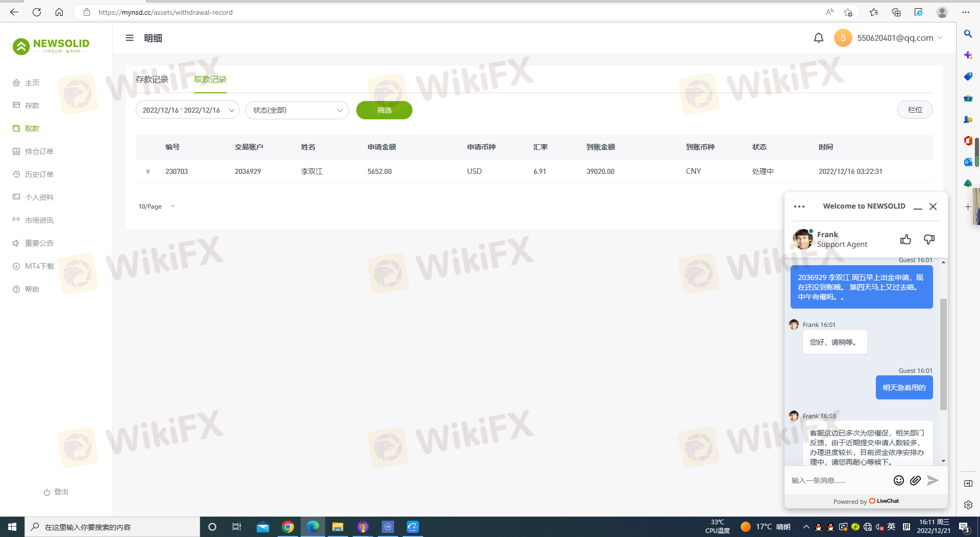This screenshot has height=537, width=980.
Task: Open chat emoji picker
Action: (899, 480)
